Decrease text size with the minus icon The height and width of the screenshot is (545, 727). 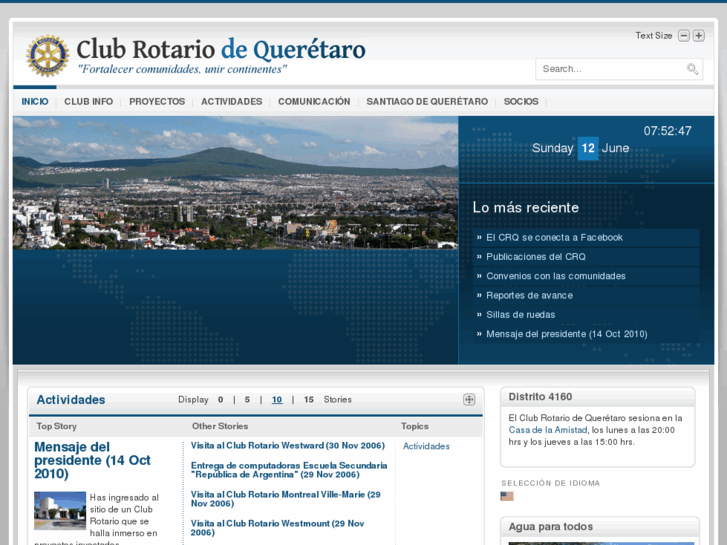coord(684,36)
